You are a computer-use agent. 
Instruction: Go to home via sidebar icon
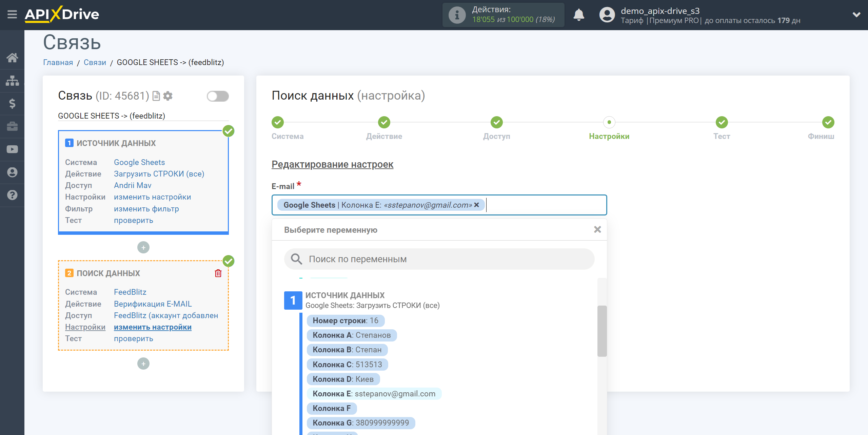12,58
